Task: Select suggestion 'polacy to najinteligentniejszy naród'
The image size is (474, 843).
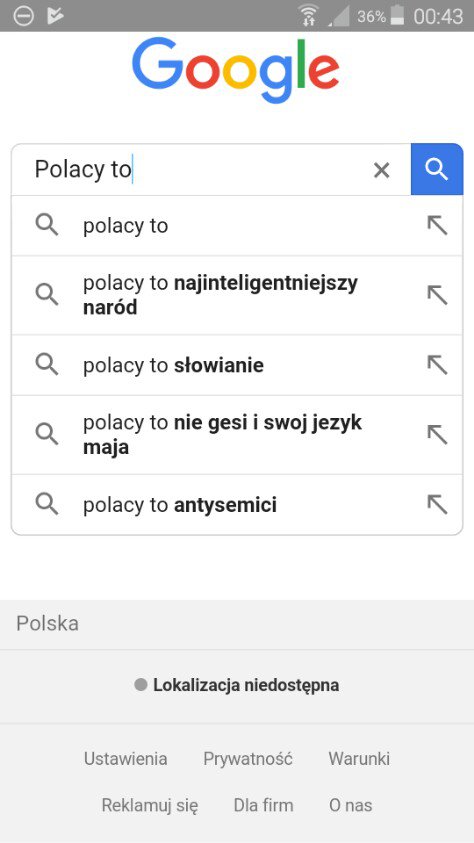Action: click(237, 295)
